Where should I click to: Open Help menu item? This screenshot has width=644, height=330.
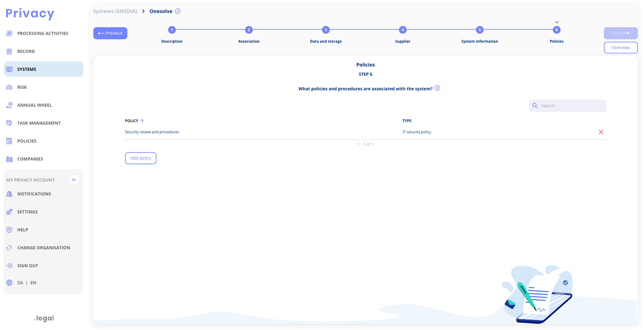tap(44, 230)
